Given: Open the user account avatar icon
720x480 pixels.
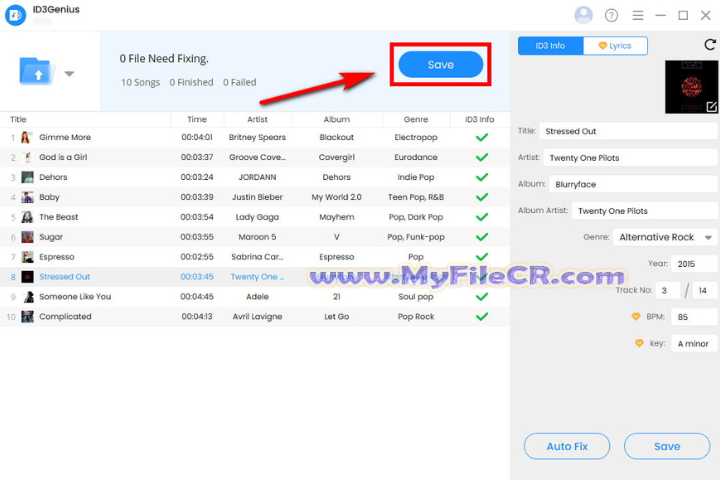Looking at the screenshot, I should 583,15.
